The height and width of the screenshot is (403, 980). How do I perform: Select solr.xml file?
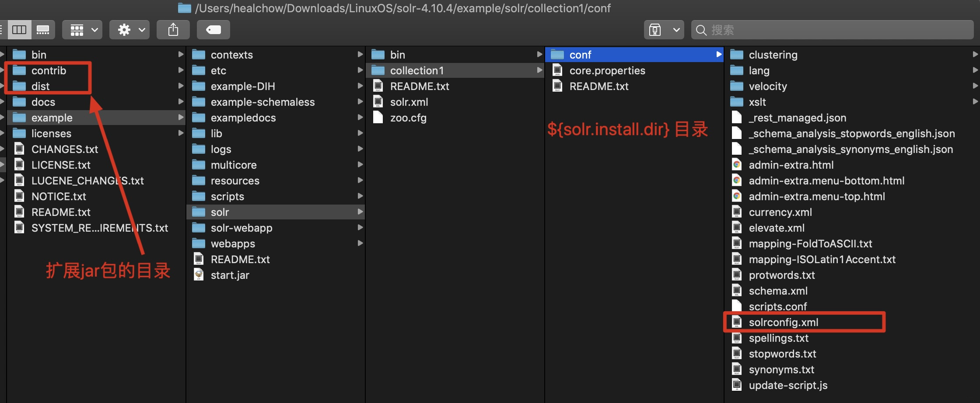(x=455, y=102)
